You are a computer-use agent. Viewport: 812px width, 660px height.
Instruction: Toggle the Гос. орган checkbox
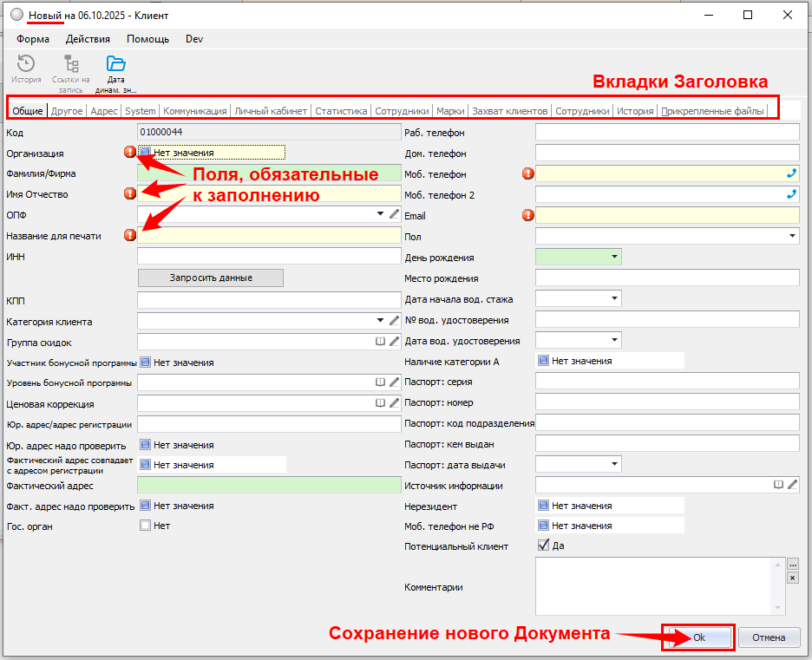point(146,526)
